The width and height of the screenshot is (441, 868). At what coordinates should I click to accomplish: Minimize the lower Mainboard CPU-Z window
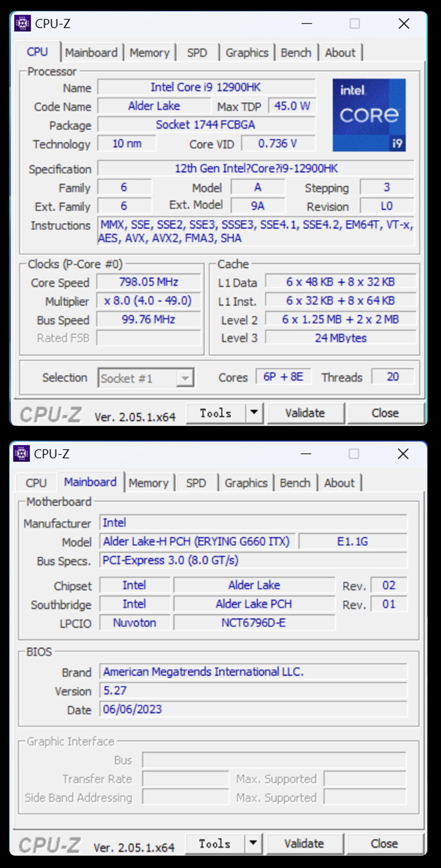tap(305, 454)
